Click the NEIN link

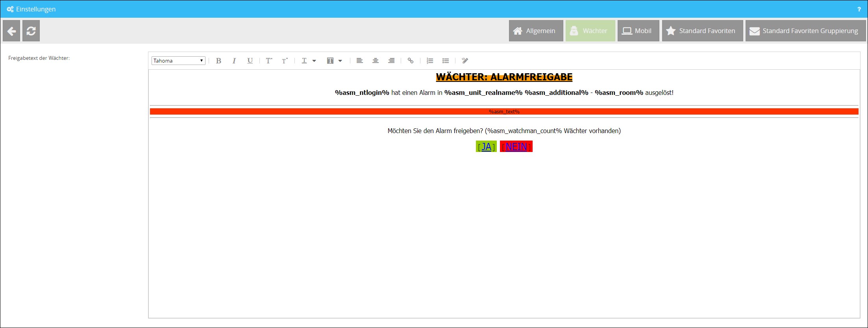[x=516, y=146]
